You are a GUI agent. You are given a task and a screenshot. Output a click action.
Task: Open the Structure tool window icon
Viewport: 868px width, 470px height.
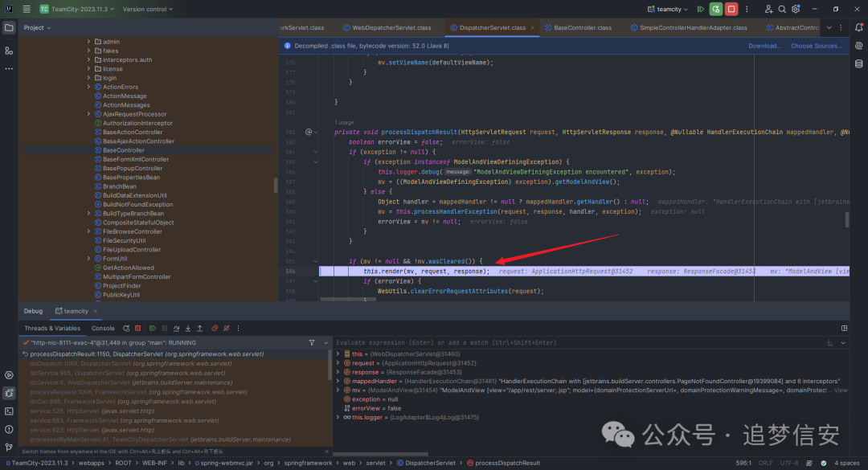(x=9, y=50)
